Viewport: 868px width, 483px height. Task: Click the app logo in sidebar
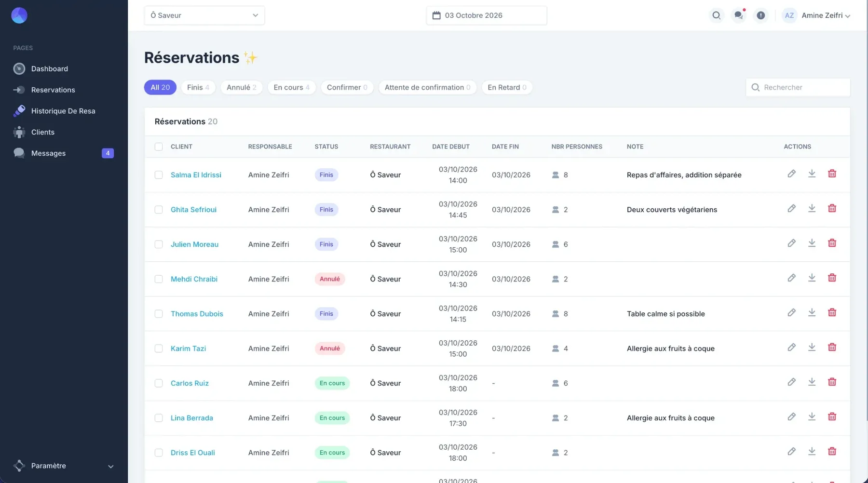(x=19, y=15)
